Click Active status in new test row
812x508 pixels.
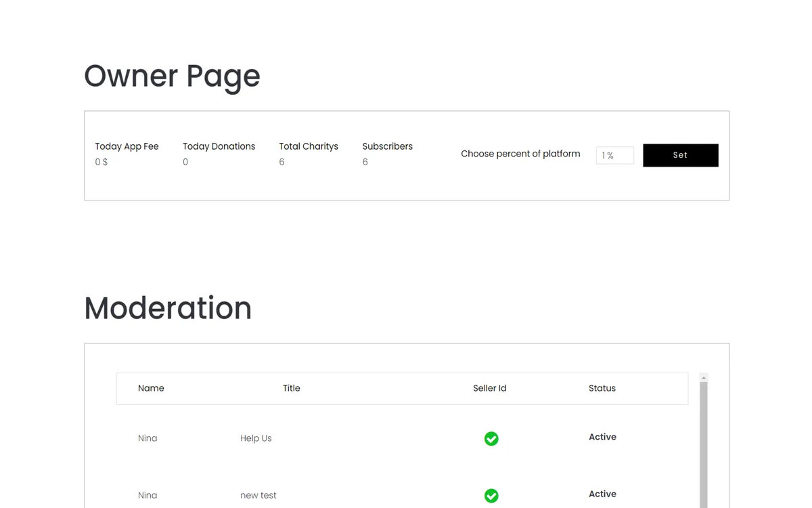click(602, 494)
